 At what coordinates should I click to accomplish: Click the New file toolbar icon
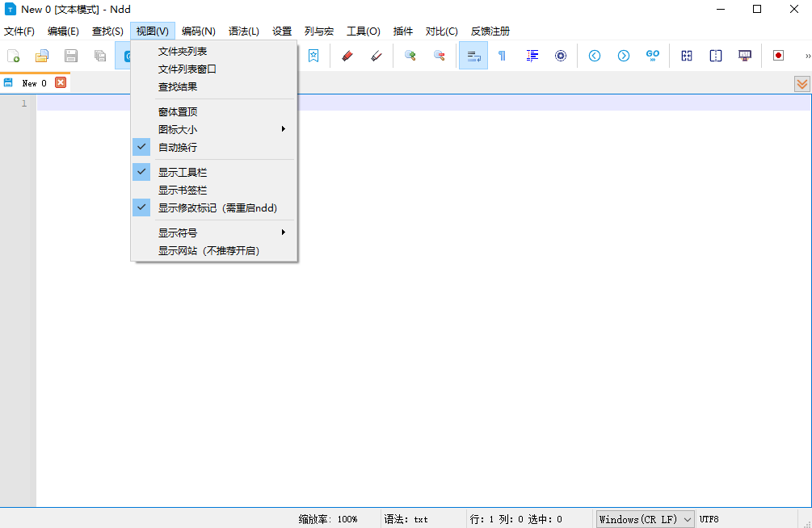tap(14, 56)
